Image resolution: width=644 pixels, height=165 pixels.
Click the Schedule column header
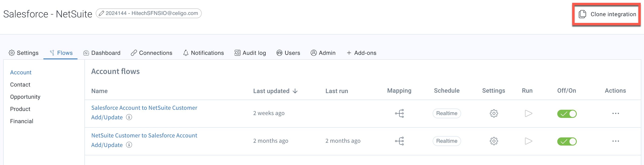(447, 90)
